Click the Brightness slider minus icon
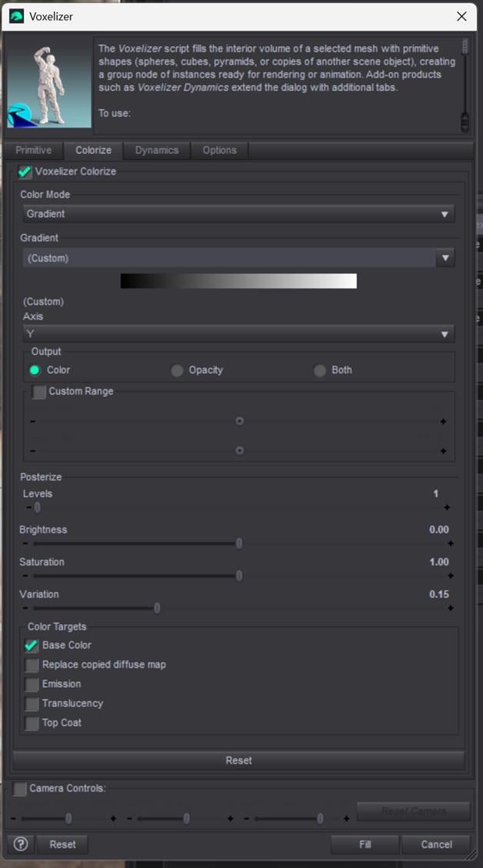The width and height of the screenshot is (483, 868). (x=25, y=543)
